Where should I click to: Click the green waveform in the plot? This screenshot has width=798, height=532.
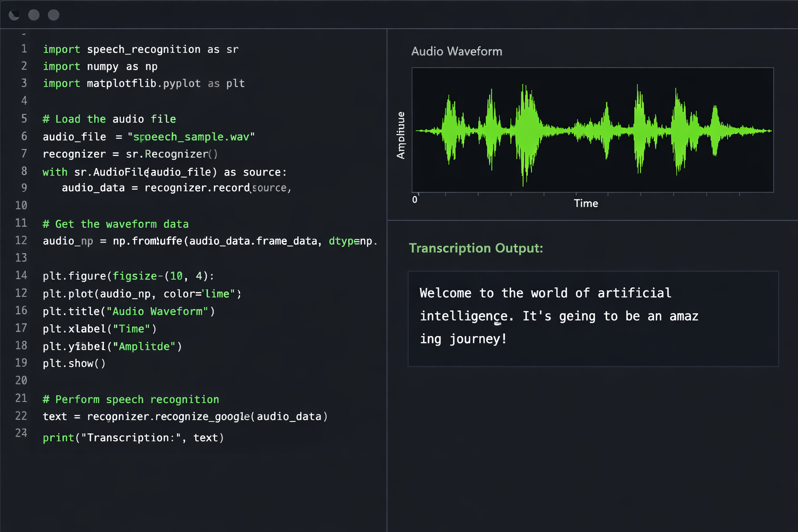[527, 131]
